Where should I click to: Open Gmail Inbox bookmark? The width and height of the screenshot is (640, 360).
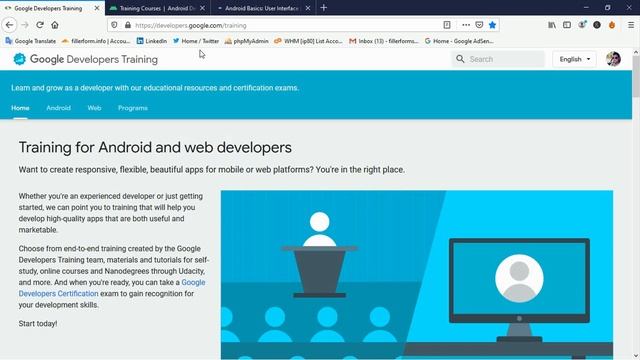(384, 41)
